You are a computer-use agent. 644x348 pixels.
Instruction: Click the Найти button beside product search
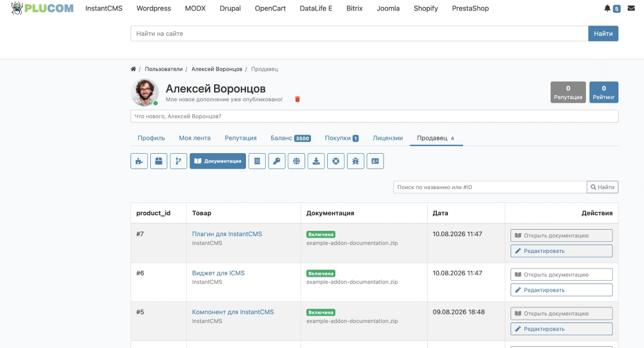pos(603,187)
